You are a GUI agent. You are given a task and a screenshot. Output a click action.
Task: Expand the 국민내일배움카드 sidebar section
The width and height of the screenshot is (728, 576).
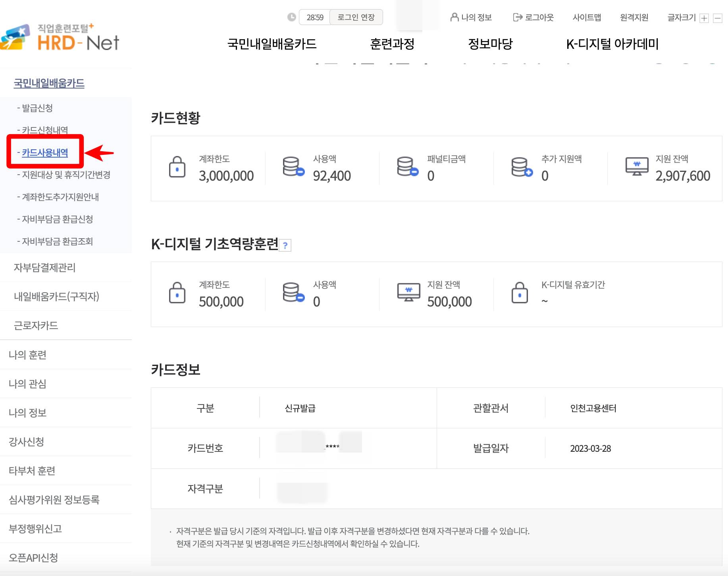pos(48,83)
